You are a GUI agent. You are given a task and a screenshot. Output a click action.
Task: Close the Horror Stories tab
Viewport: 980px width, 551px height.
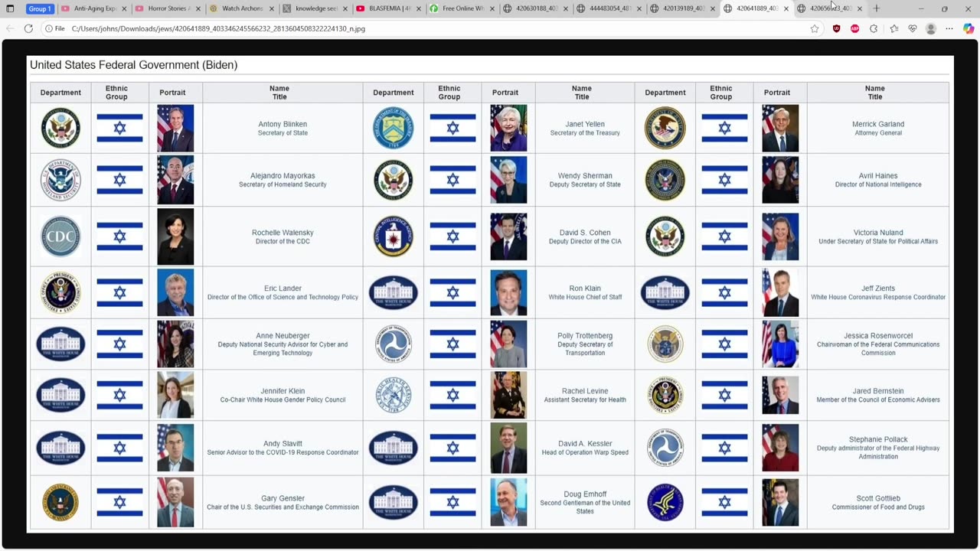(198, 8)
